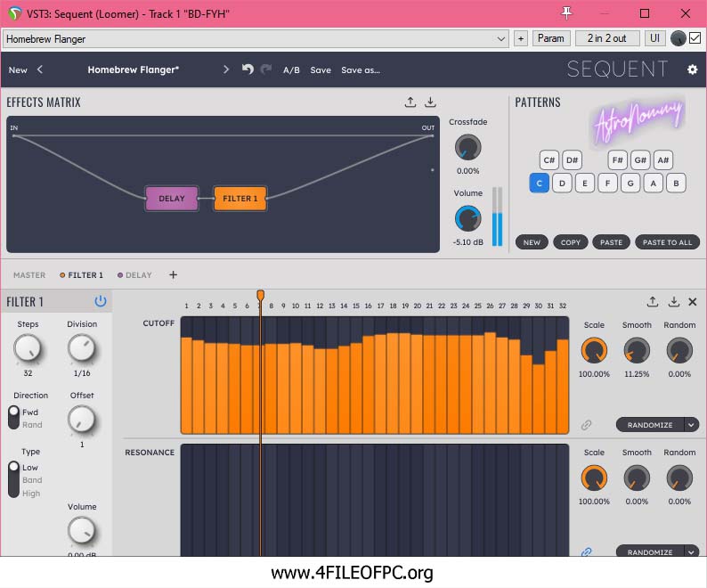This screenshot has width=707, height=588.
Task: Click Effects Matrix import download icon
Action: tap(430, 102)
